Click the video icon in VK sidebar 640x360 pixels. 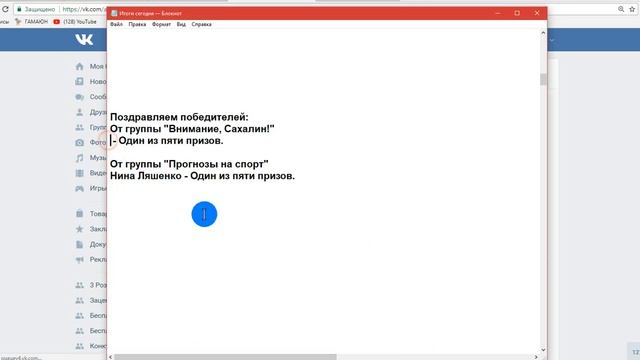(80, 173)
